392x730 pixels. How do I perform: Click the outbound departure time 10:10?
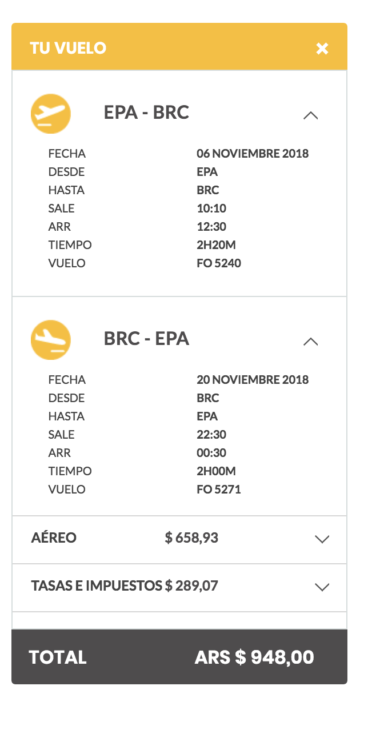(x=211, y=209)
